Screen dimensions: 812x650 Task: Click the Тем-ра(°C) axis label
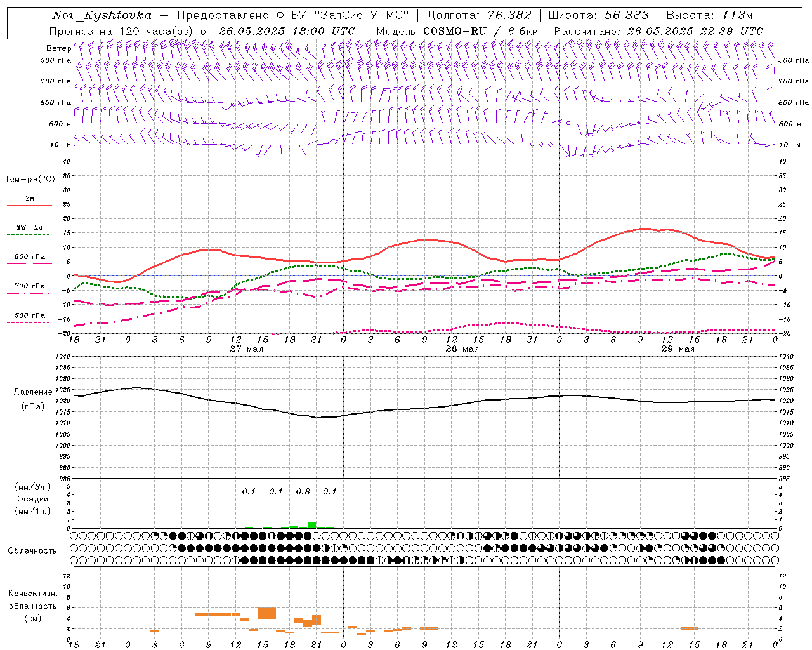tap(30, 179)
